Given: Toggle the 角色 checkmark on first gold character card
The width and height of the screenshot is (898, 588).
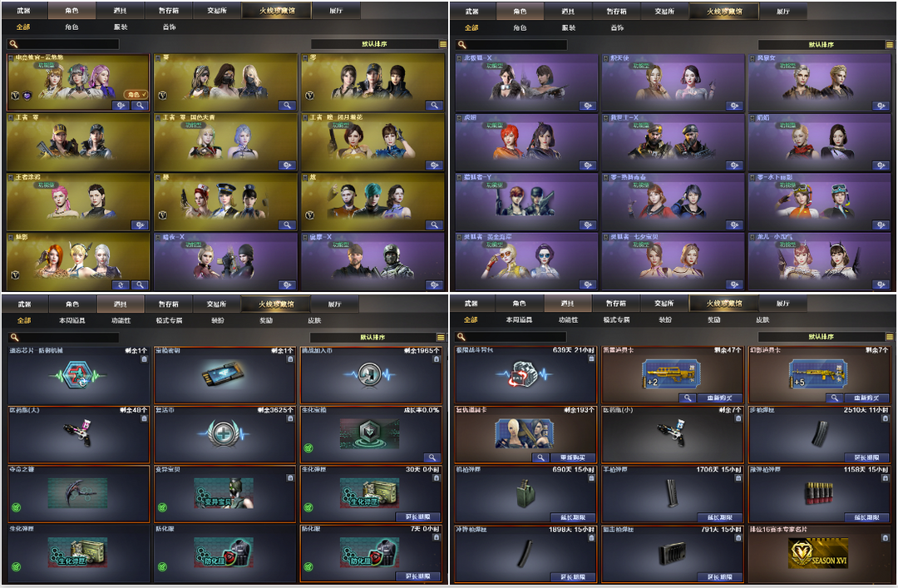Looking at the screenshot, I should pos(136,95).
